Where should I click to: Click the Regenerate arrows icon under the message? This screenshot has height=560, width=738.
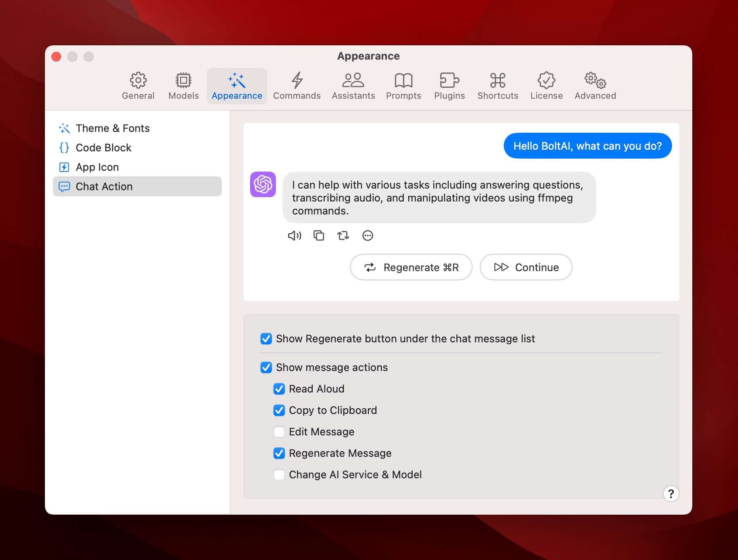tap(343, 235)
